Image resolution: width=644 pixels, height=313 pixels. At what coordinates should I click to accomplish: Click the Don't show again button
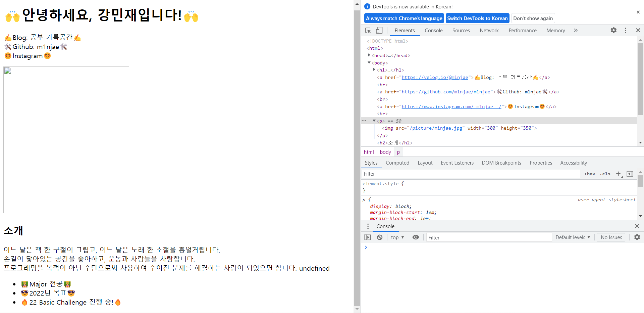click(x=533, y=18)
